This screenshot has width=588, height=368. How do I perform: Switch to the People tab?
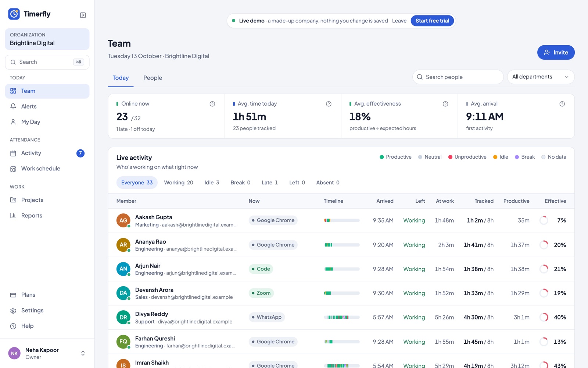pyautogui.click(x=153, y=78)
